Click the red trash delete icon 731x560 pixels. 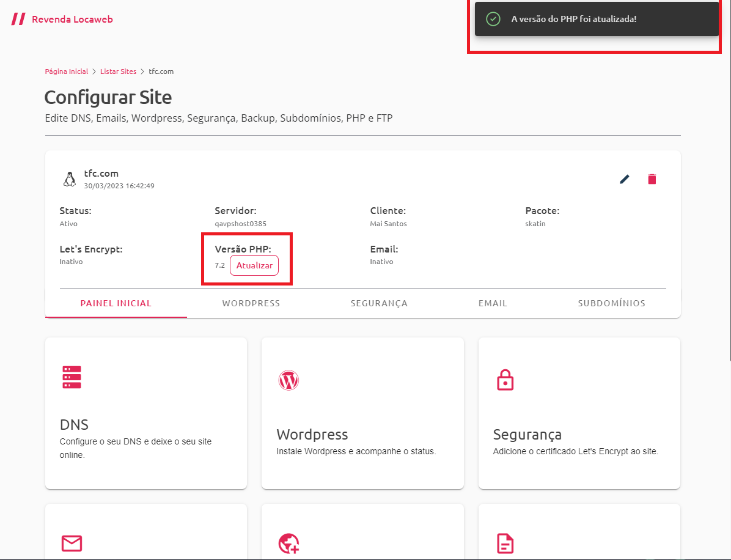click(x=652, y=179)
